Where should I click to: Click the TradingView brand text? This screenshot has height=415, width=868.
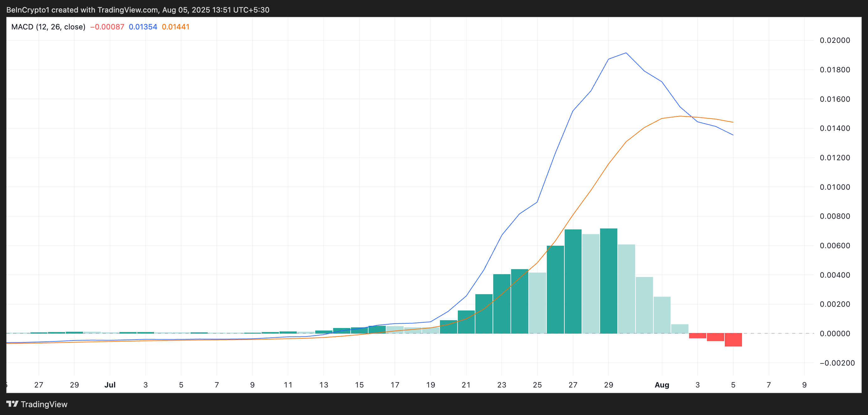coord(44,404)
